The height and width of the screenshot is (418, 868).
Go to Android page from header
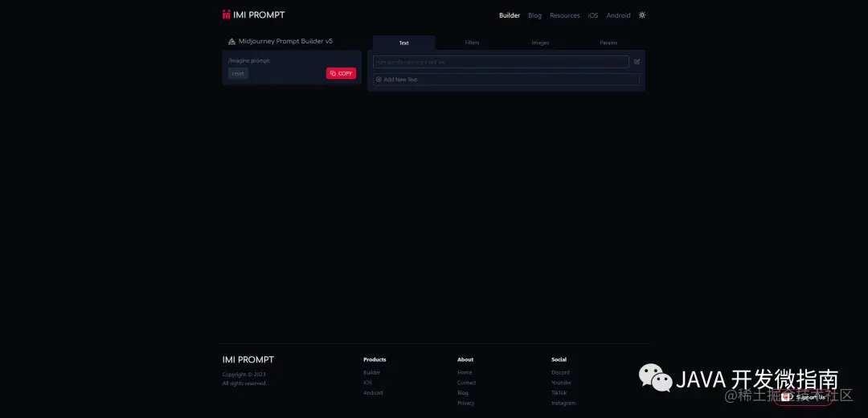tap(618, 15)
